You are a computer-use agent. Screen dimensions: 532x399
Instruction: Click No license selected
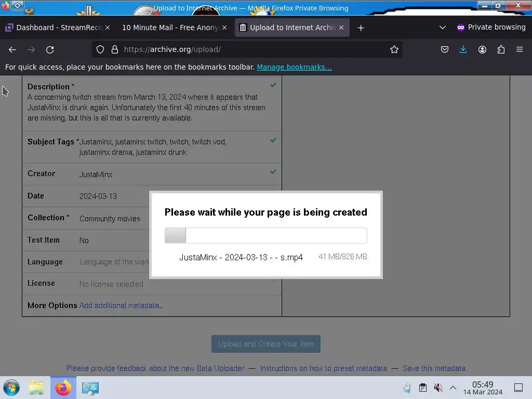pyautogui.click(x=111, y=284)
